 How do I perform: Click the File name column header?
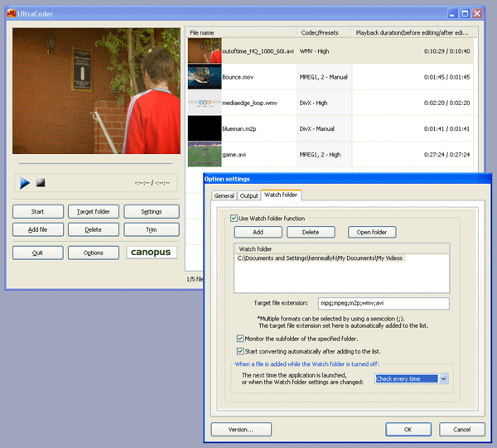[242, 32]
